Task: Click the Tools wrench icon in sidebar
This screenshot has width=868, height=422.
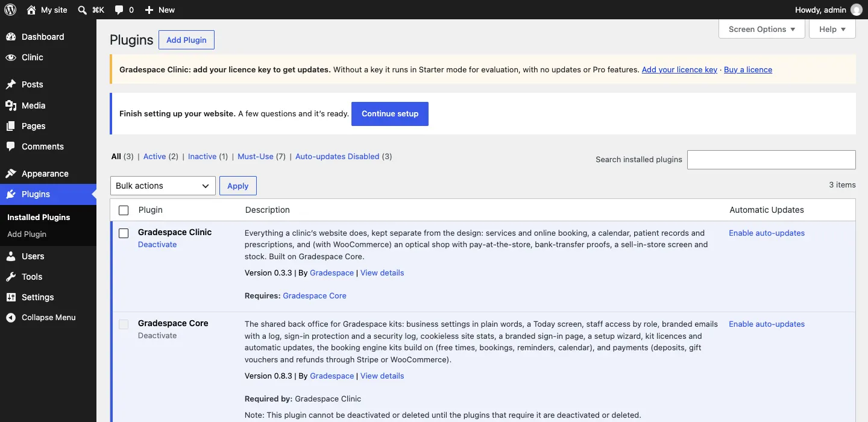Action: 11,277
